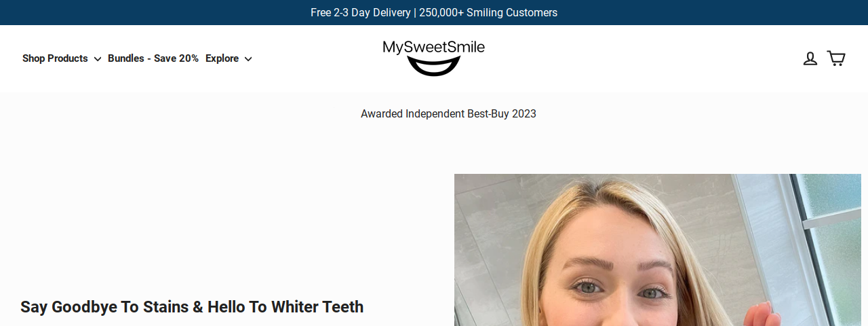Open the account login icon
The height and width of the screenshot is (326, 868).
coord(810,58)
